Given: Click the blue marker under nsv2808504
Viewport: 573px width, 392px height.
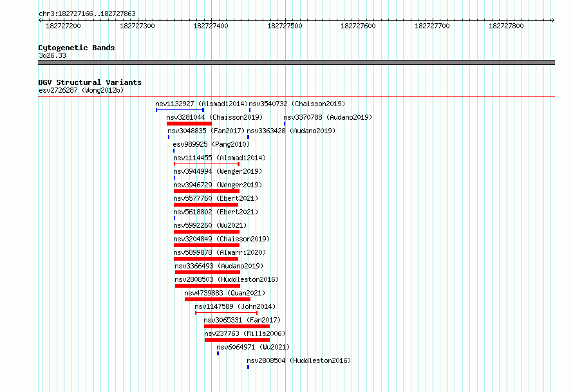Looking at the screenshot, I should (x=248, y=367).
